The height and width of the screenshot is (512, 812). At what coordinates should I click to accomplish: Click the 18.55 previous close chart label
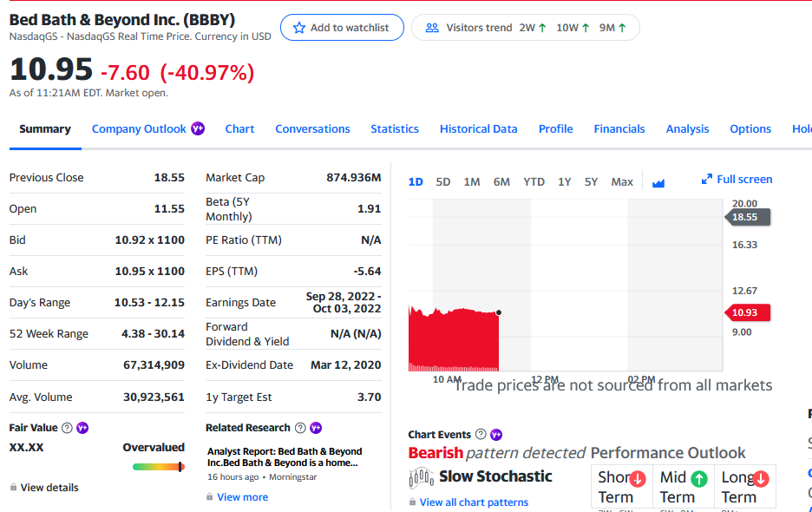747,217
